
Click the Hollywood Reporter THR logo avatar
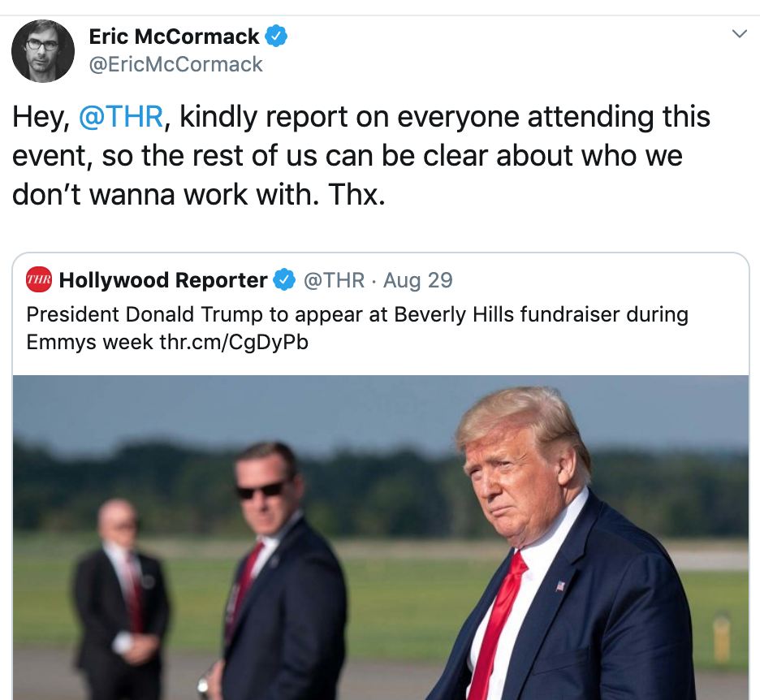(x=39, y=279)
